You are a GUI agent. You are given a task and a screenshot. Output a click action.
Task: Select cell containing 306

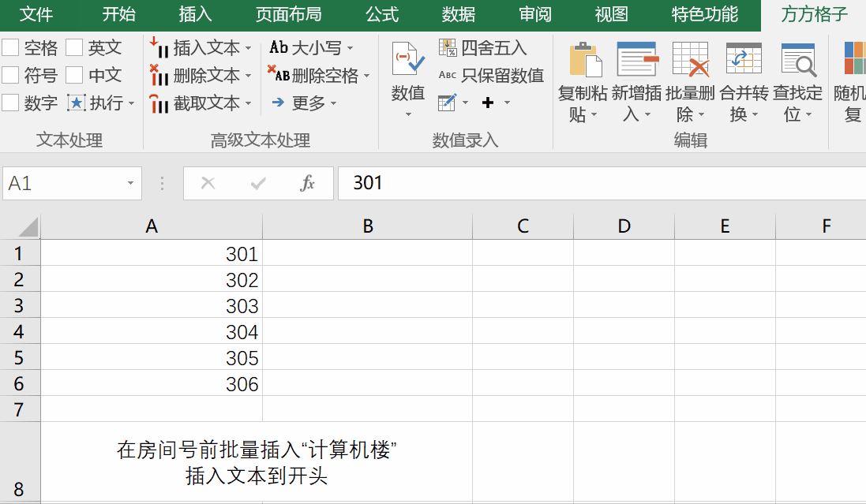(152, 383)
